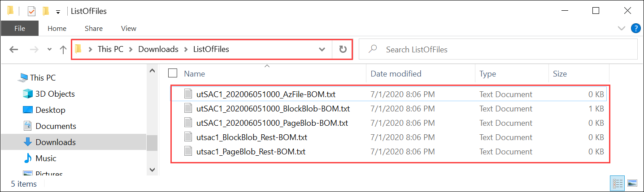
Task: Open the address bar history dropdown
Action: pos(322,50)
